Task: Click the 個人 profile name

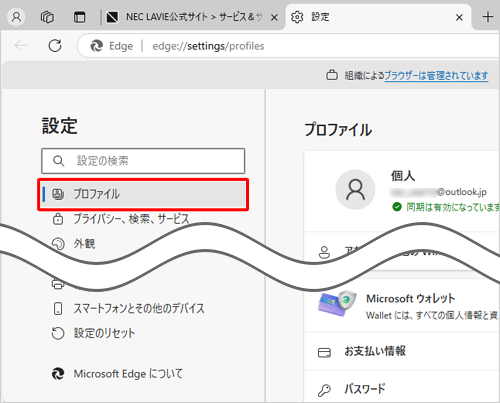Action: [x=403, y=176]
